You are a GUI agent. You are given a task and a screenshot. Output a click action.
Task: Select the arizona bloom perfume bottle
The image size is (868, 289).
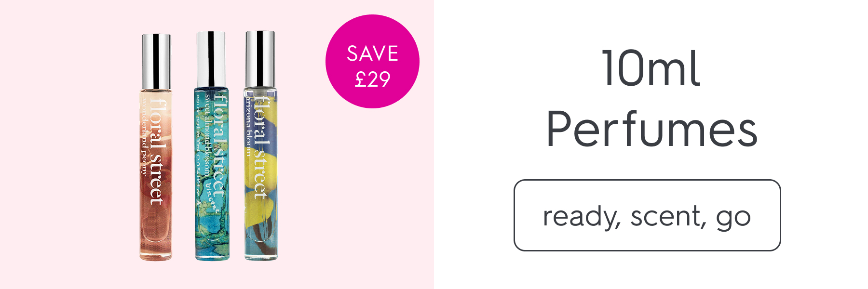coord(260,145)
